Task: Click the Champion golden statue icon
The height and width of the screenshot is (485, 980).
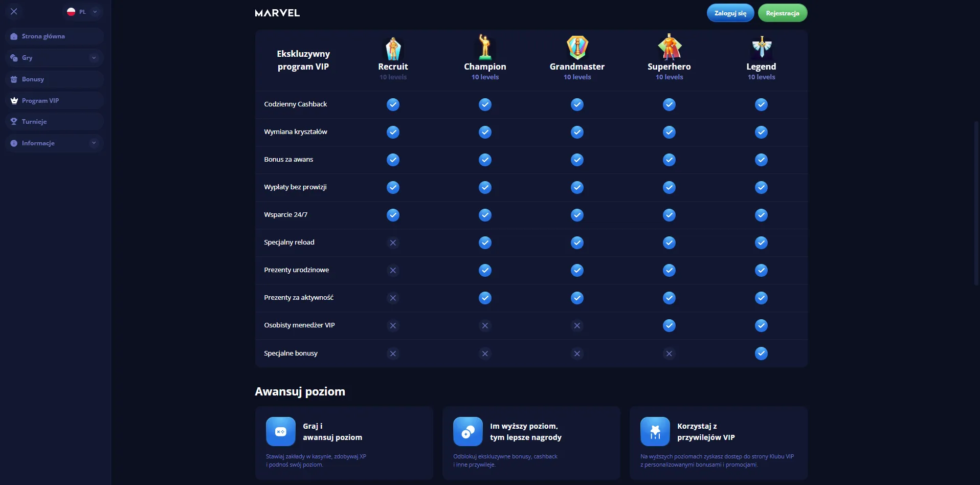Action: click(485, 47)
